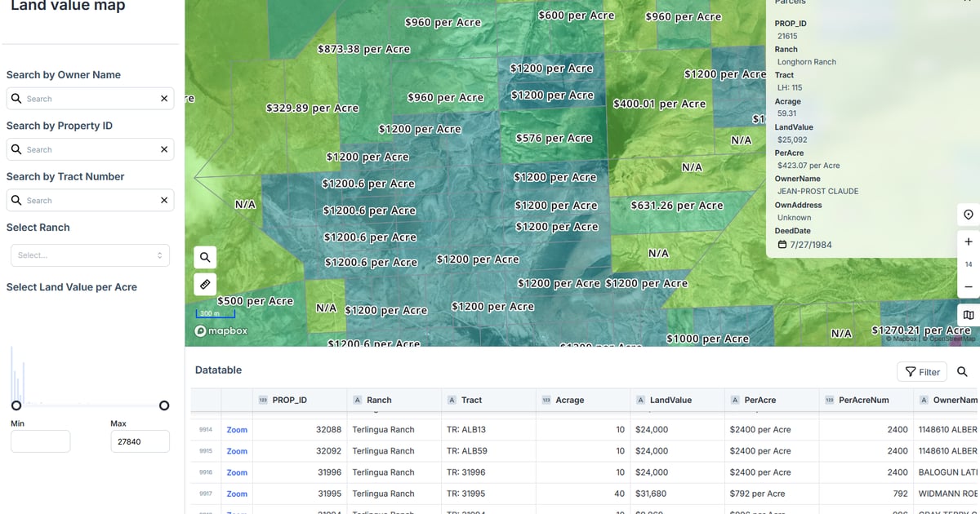
Task: Open the Filter panel for the datatable
Action: point(922,371)
